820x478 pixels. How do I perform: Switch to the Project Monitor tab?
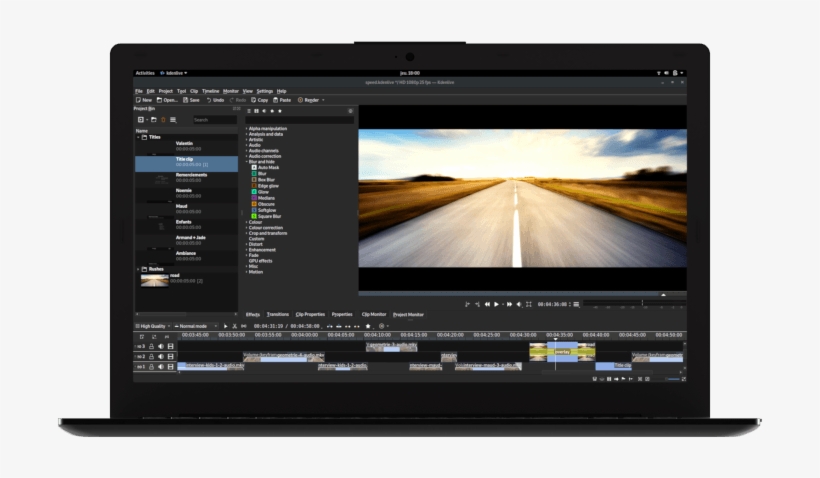click(408, 315)
